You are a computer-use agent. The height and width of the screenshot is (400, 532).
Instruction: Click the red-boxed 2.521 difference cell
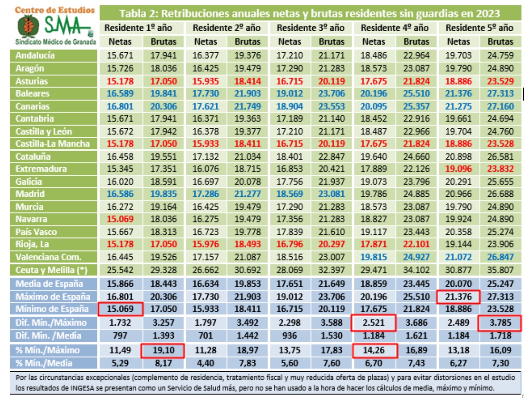point(374,323)
